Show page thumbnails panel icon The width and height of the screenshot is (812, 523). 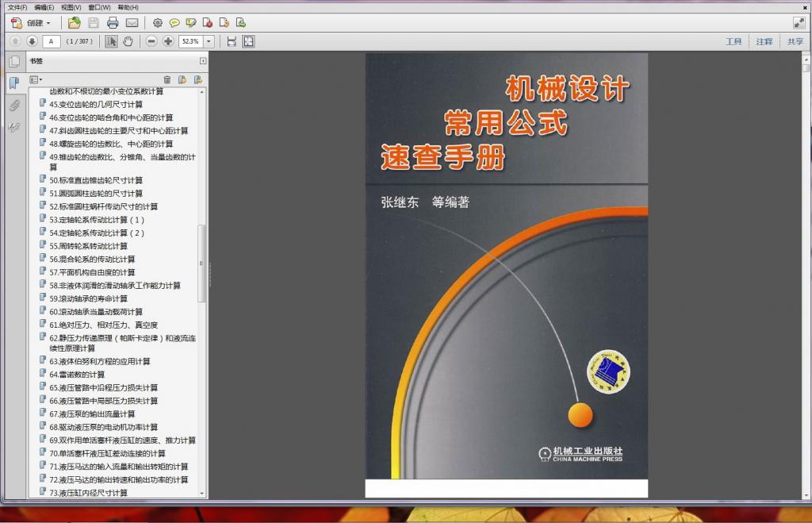click(x=14, y=62)
